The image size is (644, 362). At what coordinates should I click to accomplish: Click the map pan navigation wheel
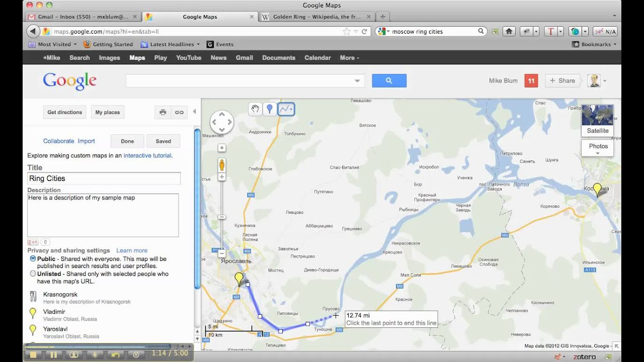coord(221,122)
